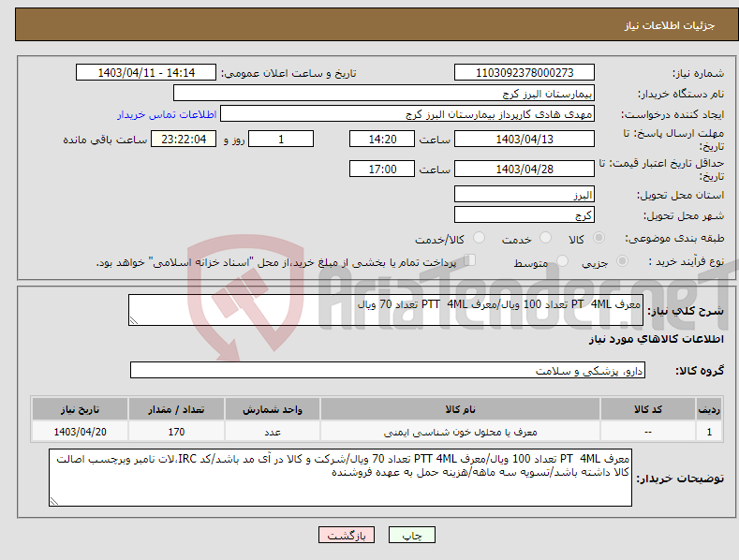Click the delivery city field کرج
Viewport: 739px width, 560px height.
coord(525,215)
